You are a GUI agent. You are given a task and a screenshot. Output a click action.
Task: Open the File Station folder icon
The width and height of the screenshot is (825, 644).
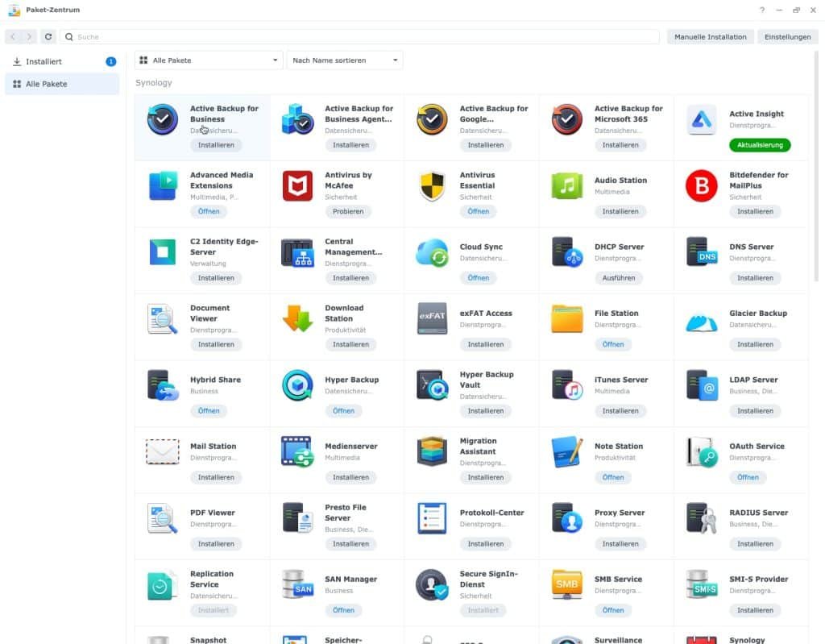coord(566,318)
